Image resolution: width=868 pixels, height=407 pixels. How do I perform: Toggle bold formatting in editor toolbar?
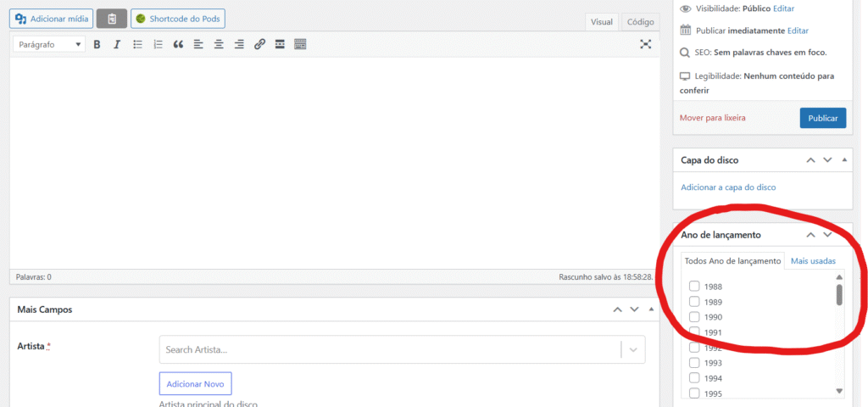coord(97,44)
